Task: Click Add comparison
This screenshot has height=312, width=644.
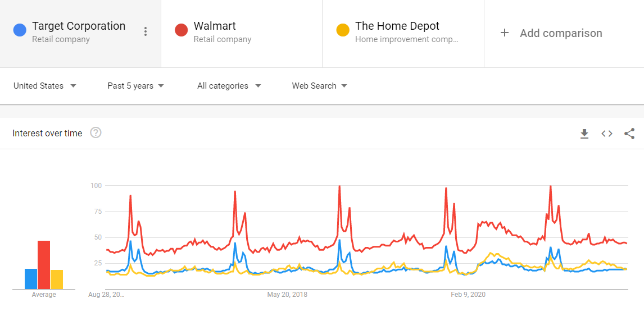Action: click(x=561, y=33)
